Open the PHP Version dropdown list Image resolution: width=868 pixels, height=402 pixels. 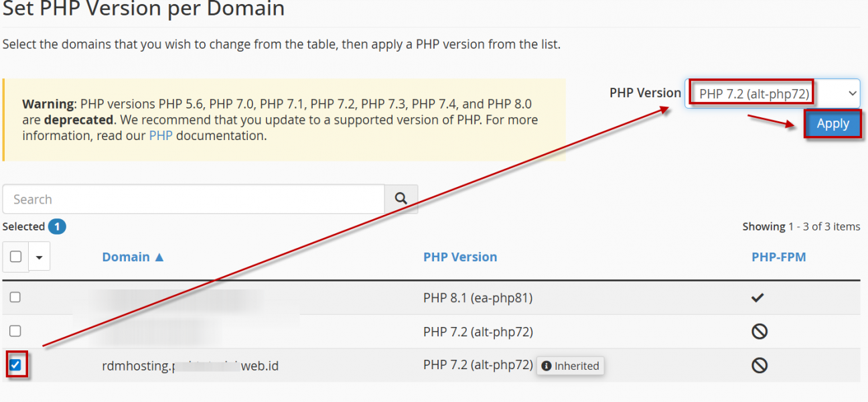click(x=772, y=93)
